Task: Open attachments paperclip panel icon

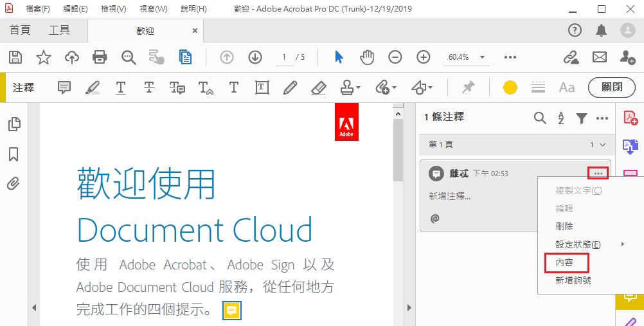Action: pyautogui.click(x=13, y=183)
